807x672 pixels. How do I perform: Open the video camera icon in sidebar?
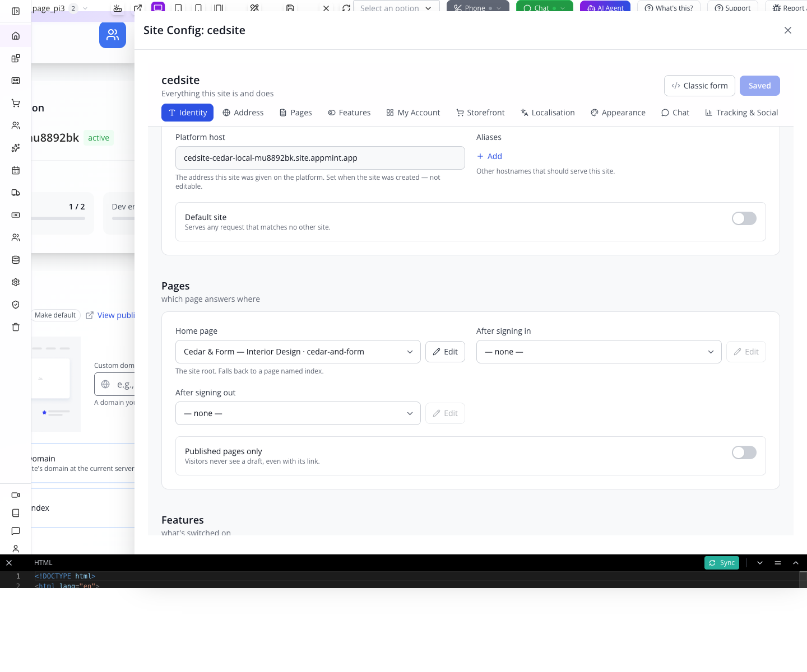(16, 495)
